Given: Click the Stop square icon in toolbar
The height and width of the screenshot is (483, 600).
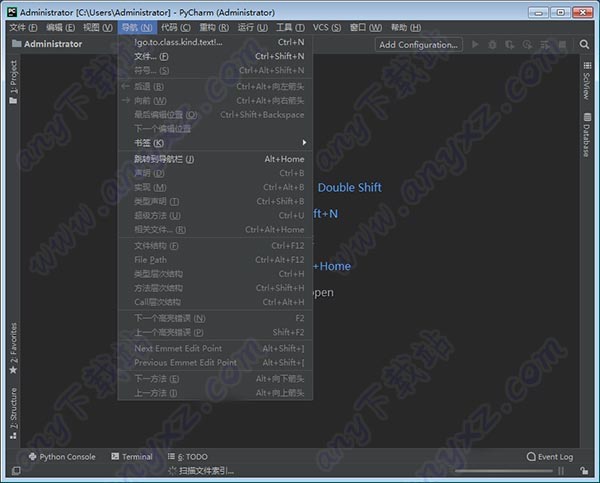Looking at the screenshot, I should [x=562, y=44].
